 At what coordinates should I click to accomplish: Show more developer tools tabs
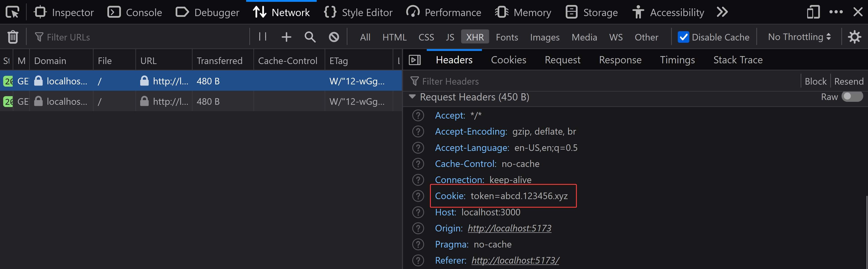pyautogui.click(x=722, y=12)
